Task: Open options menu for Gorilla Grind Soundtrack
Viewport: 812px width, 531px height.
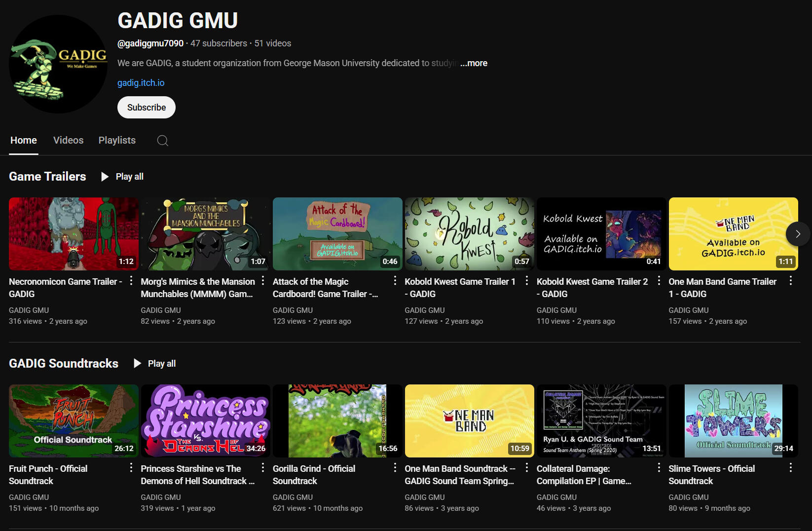Action: coord(395,468)
